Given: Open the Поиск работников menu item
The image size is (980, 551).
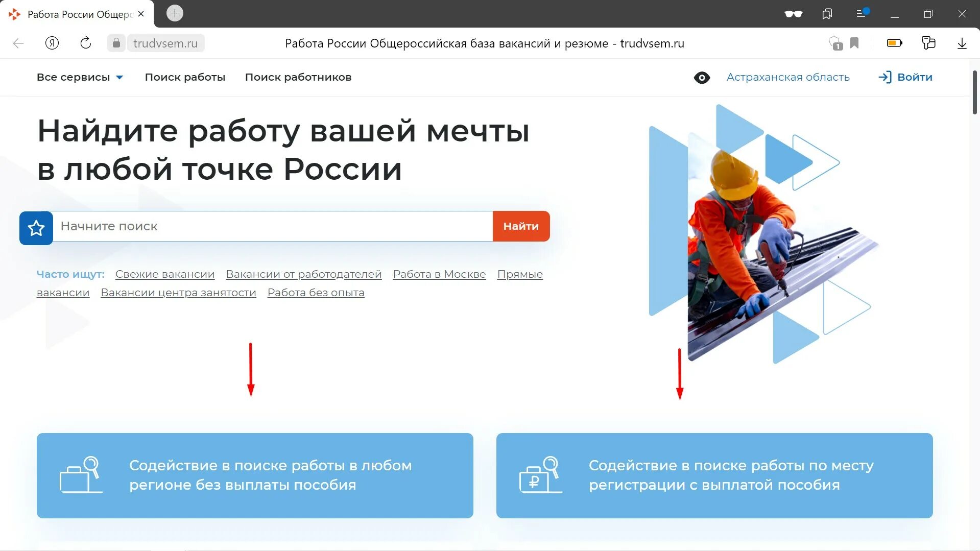Looking at the screenshot, I should click(298, 77).
